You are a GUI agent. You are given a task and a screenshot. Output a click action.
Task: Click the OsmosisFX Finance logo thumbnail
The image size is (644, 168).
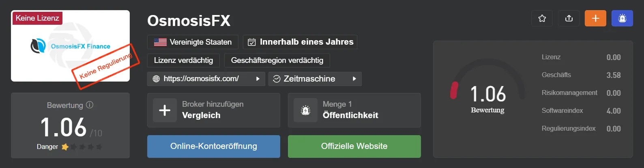pos(71,46)
